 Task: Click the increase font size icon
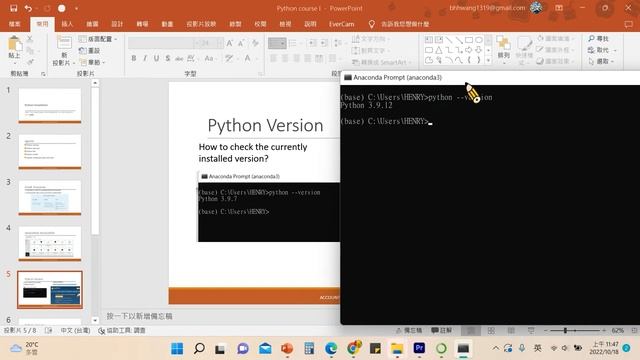click(x=230, y=43)
